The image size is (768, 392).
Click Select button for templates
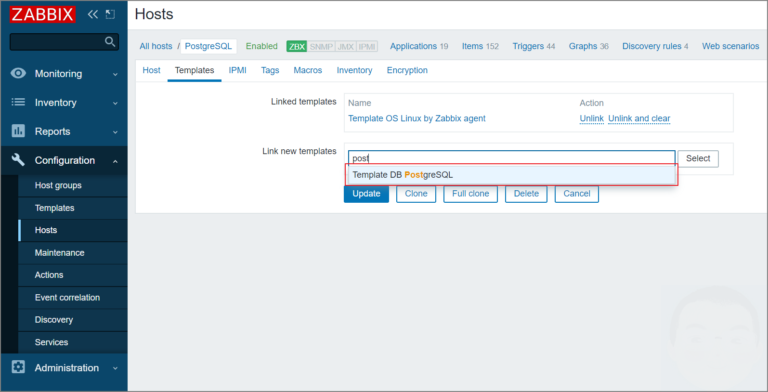click(698, 159)
